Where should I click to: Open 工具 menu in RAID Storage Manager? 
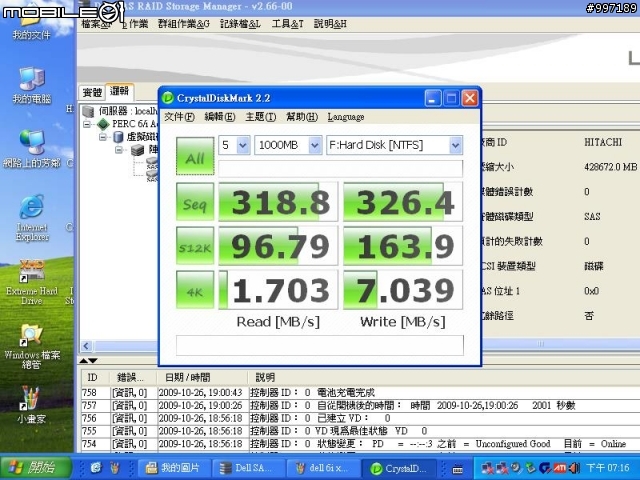point(287,24)
